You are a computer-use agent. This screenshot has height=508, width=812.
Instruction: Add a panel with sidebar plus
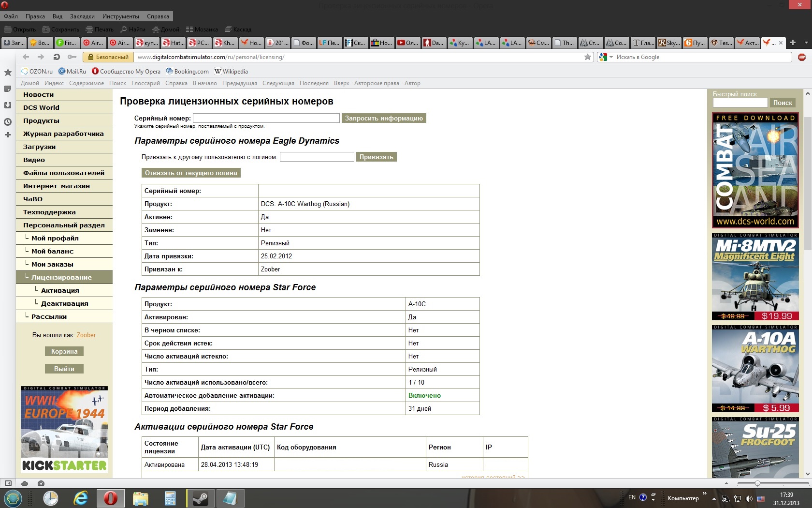tap(8, 135)
